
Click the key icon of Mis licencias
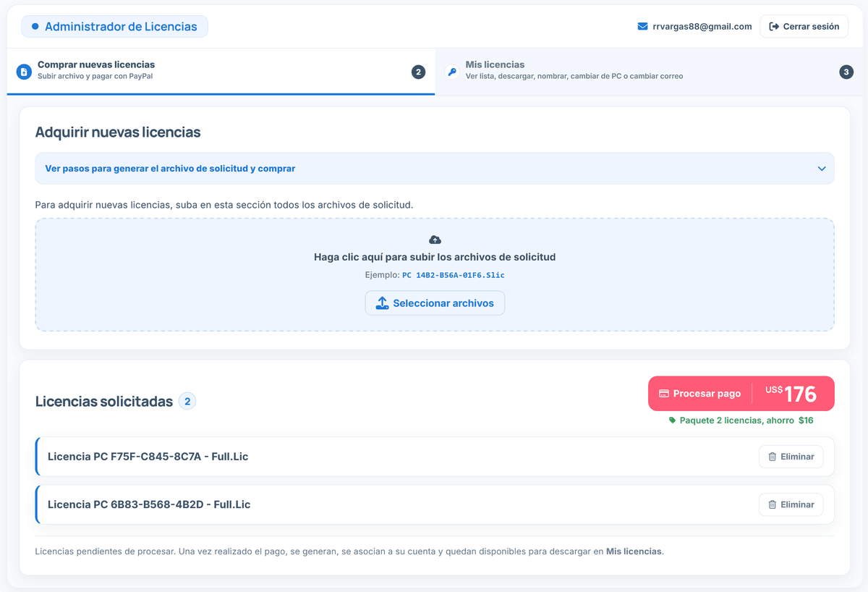coord(452,72)
